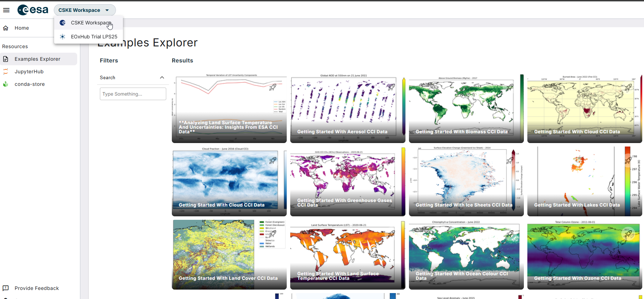Viewport: 644px width, 299px height.
Task: Choose CSKE Workspace from dropdown list
Action: click(90, 23)
